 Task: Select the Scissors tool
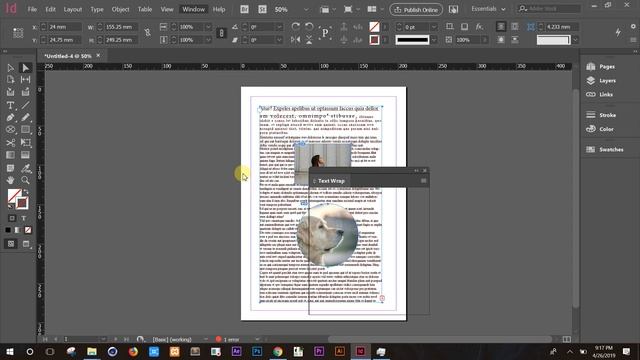(x=11, y=142)
